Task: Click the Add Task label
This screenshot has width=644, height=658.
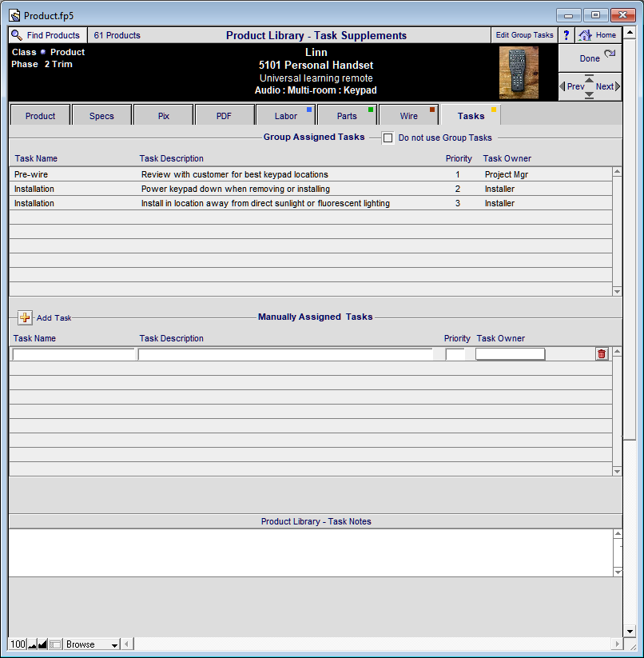Action: (54, 318)
